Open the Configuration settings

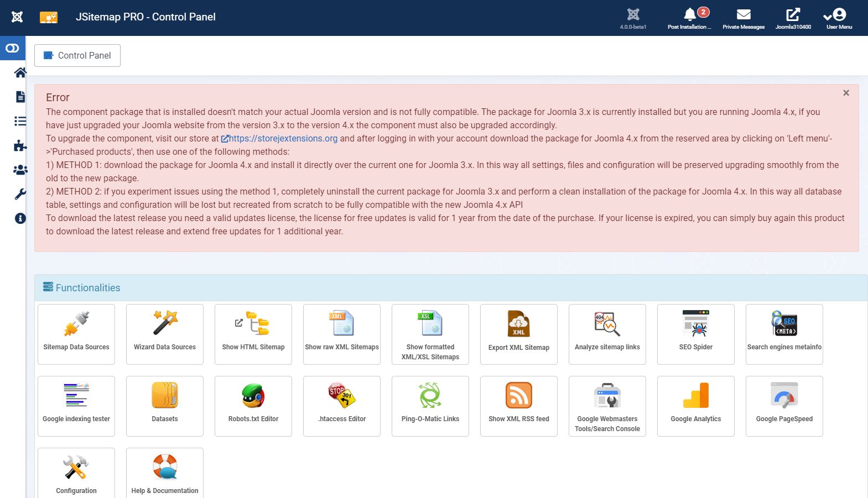point(76,473)
